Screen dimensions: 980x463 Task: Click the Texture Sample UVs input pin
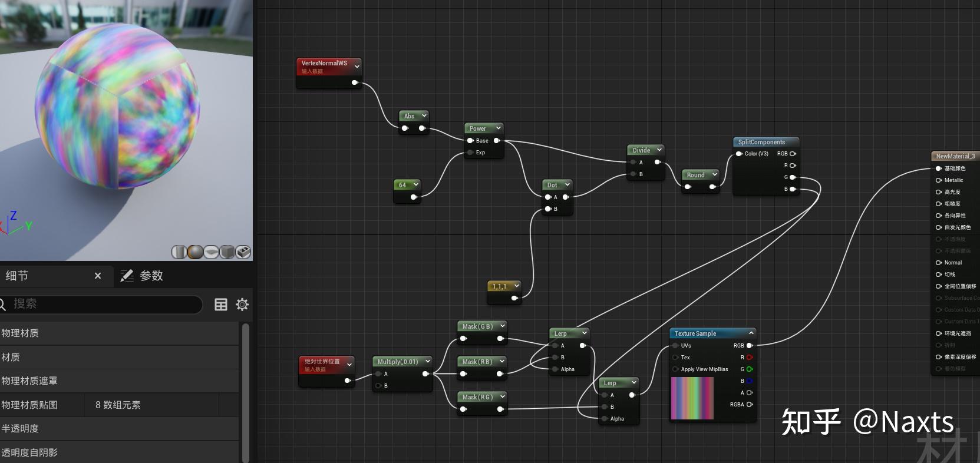pyautogui.click(x=675, y=346)
